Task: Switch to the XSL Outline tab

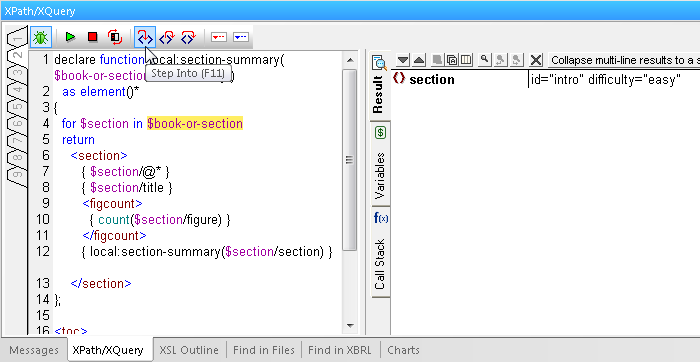Action: pyautogui.click(x=189, y=350)
